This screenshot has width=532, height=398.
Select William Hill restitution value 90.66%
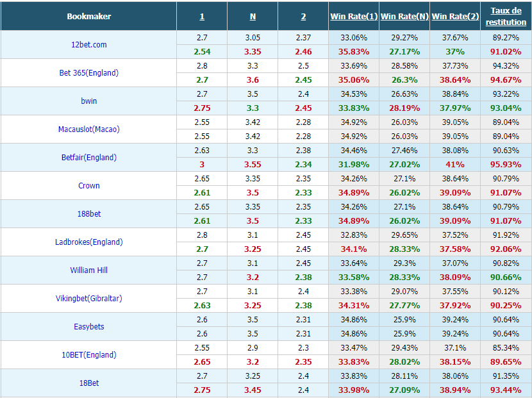click(506, 278)
